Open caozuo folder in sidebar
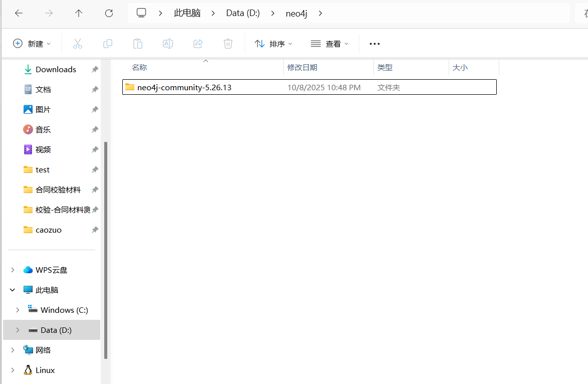The width and height of the screenshot is (588, 384). (x=49, y=230)
